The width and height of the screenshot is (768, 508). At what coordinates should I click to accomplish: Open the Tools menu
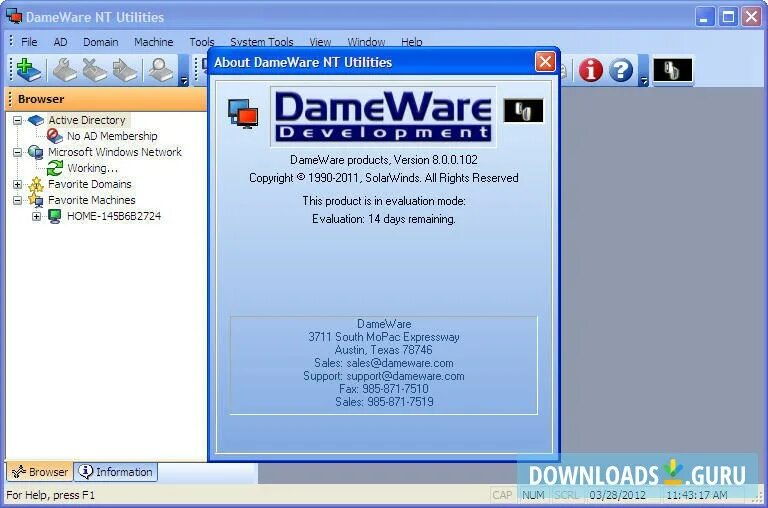pos(202,42)
